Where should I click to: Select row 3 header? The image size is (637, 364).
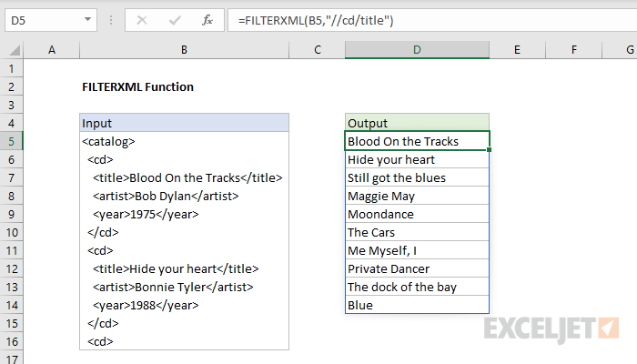[x=11, y=106]
